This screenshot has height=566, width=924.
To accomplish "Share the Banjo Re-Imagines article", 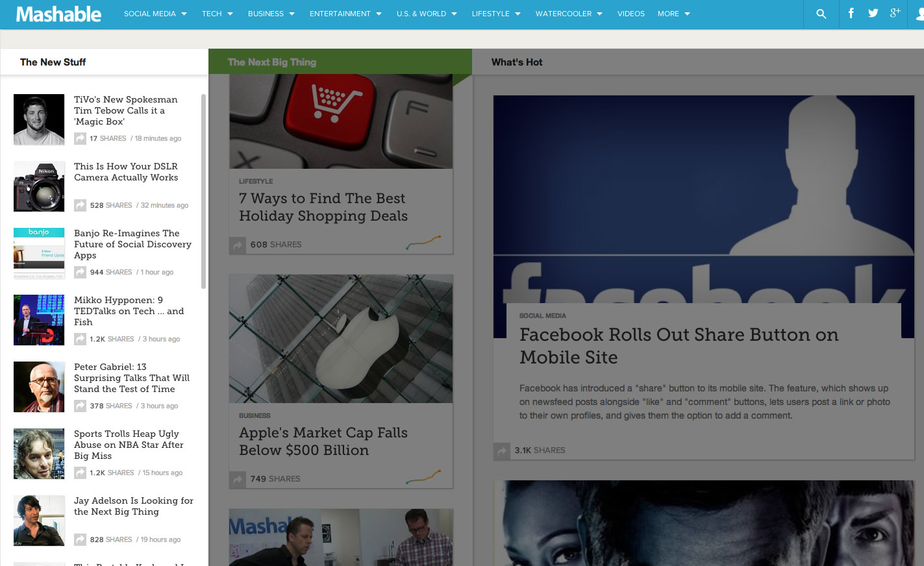I will point(80,272).
